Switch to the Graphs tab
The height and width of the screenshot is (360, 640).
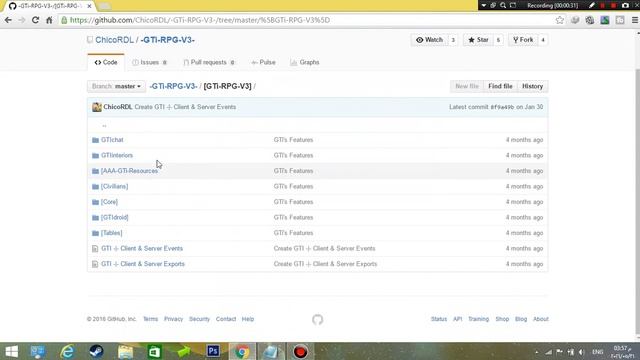pyautogui.click(x=304, y=62)
